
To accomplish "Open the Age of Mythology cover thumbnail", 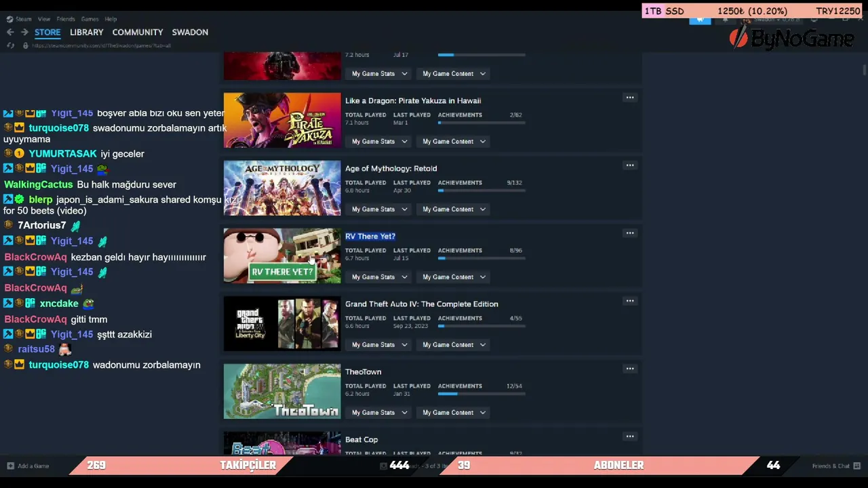I will (282, 188).
